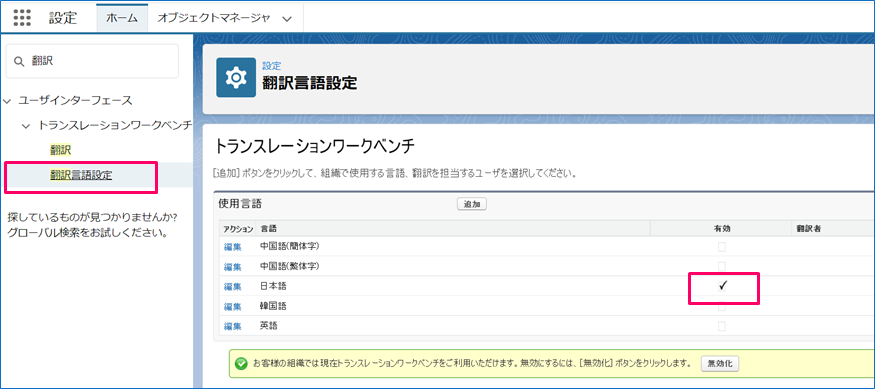The height and width of the screenshot is (389, 875).
Task: Click the 翻訳者 column header
Action: [x=808, y=229]
